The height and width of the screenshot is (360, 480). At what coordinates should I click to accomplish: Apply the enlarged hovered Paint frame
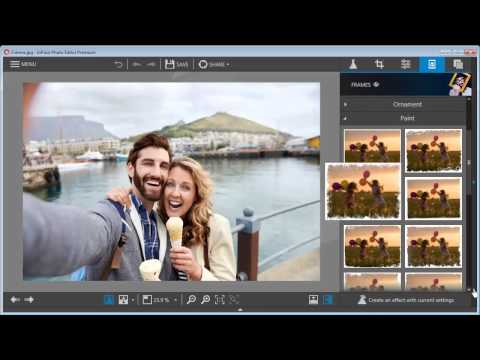tap(363, 191)
